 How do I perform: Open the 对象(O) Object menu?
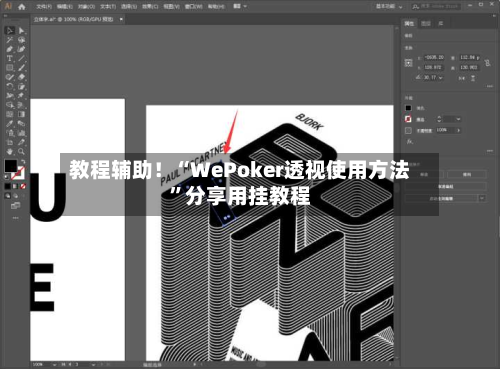86,6
